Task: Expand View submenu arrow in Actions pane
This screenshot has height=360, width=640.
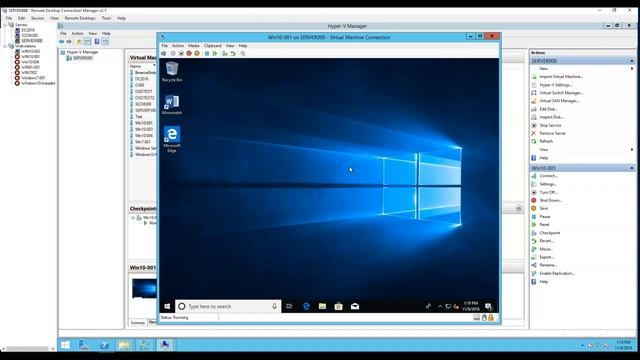Action: click(632, 149)
